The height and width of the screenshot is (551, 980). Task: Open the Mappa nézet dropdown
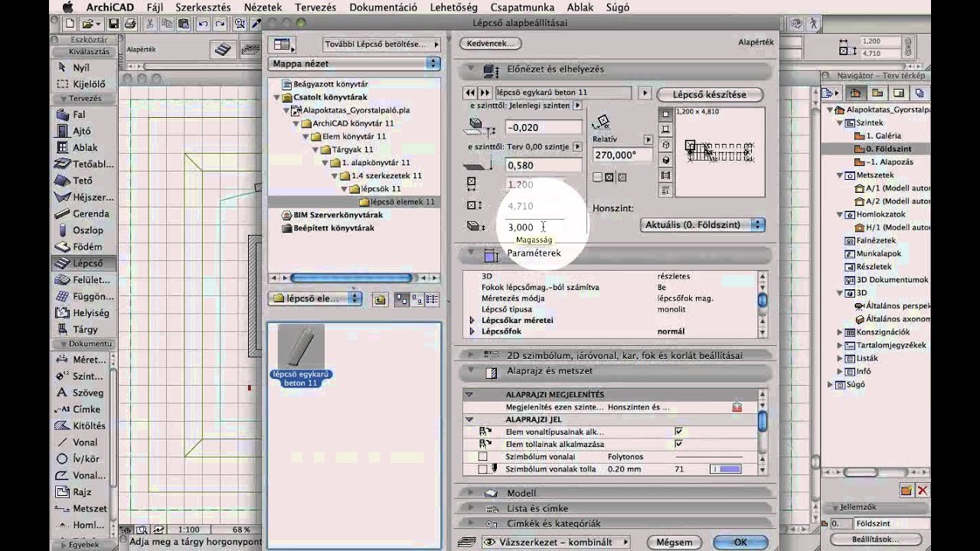(354, 64)
